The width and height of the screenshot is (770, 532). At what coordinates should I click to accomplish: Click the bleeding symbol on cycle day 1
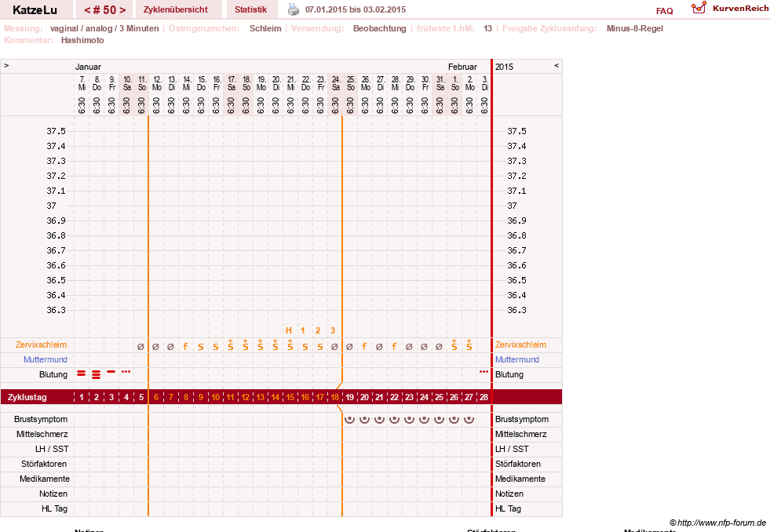82,374
